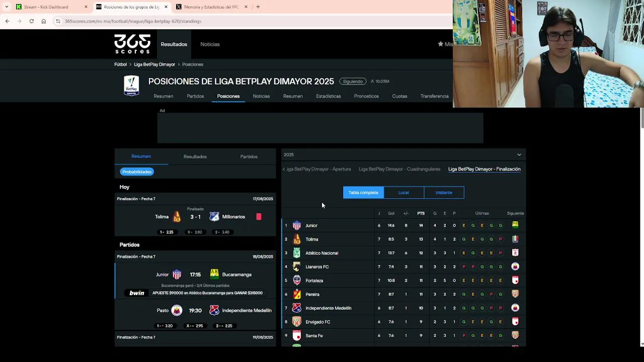This screenshot has height=362, width=644.
Task: Click Noticias in top site navigation
Action: (x=210, y=44)
